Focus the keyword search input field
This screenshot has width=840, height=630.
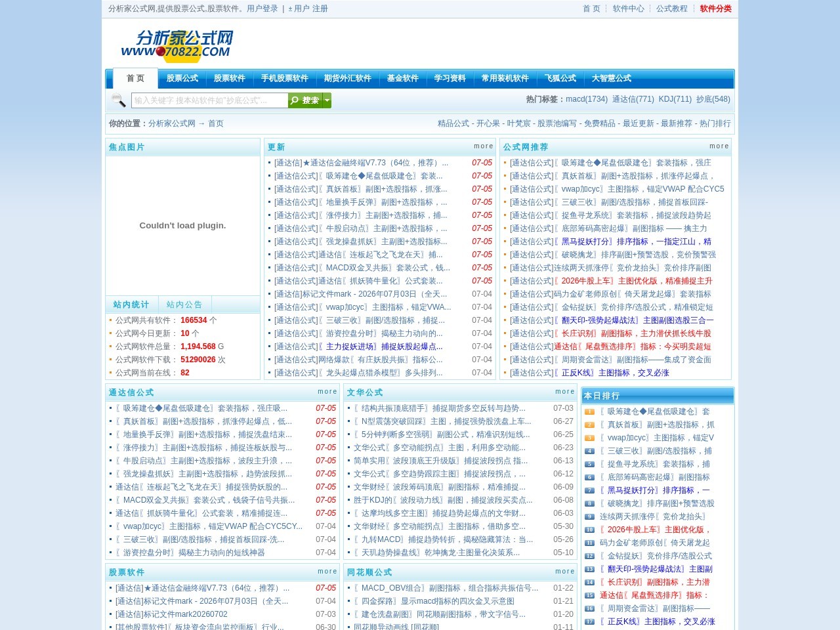point(209,100)
